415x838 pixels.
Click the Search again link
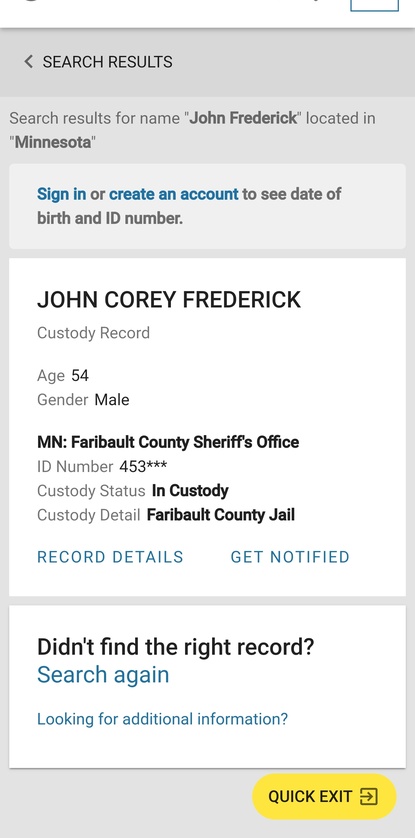pyautogui.click(x=103, y=674)
